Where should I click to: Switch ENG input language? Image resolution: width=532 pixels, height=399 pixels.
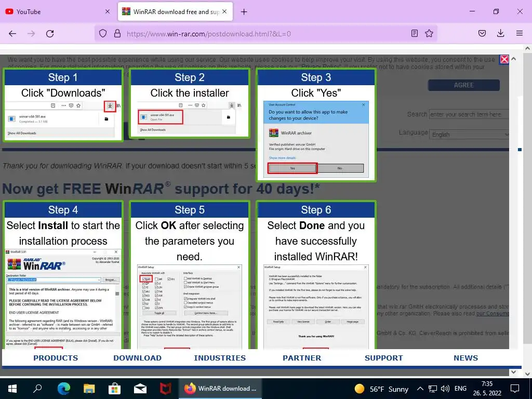(460, 389)
